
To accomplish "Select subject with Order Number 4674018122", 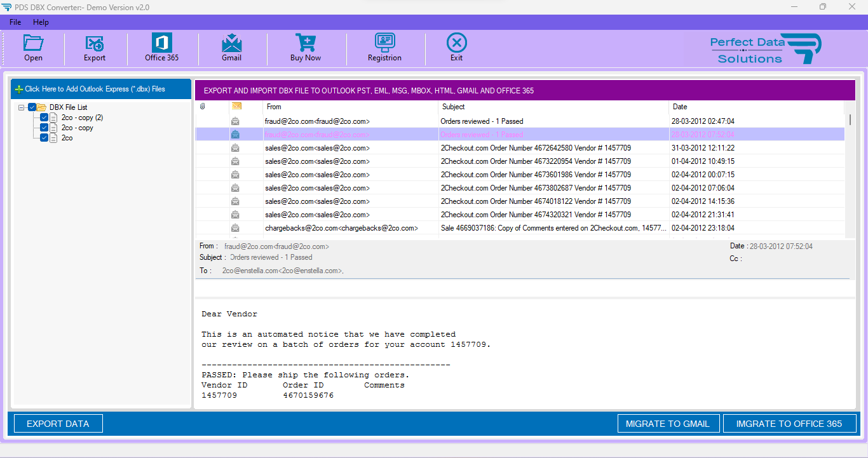I will (536, 201).
